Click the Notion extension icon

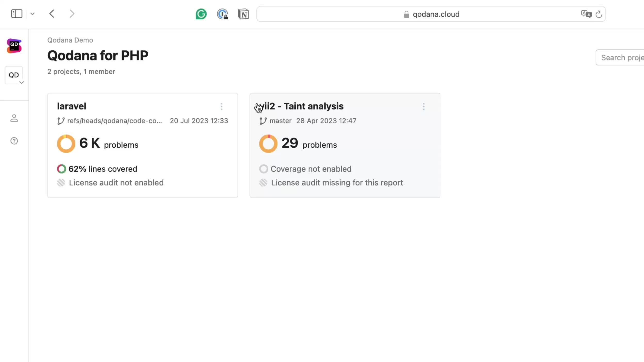[x=243, y=14]
